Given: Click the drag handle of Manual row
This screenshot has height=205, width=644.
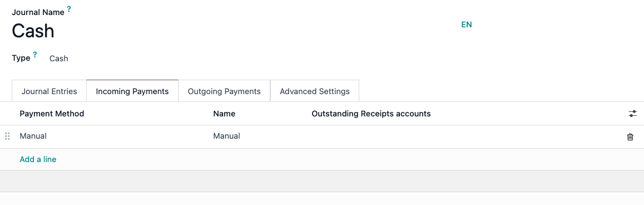Looking at the screenshot, I should pyautogui.click(x=7, y=136).
